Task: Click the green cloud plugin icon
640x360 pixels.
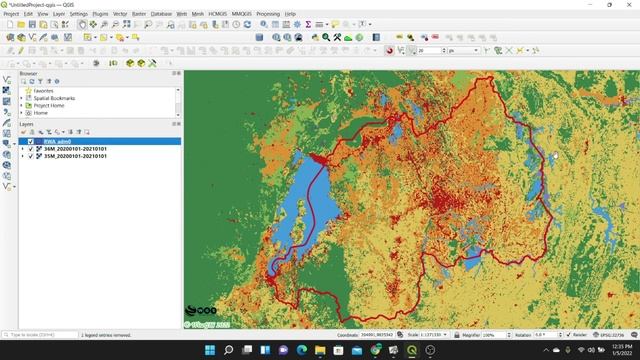Action: [x=348, y=38]
